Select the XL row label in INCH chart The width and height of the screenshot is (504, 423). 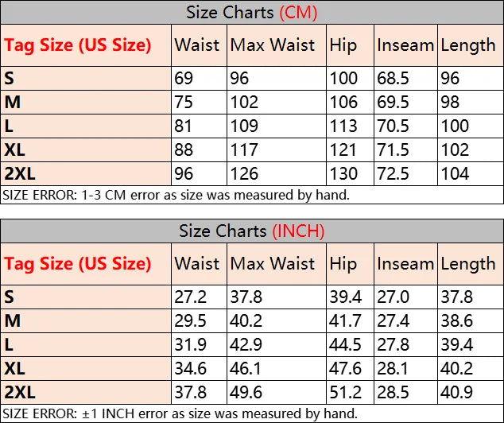[x=14, y=369]
